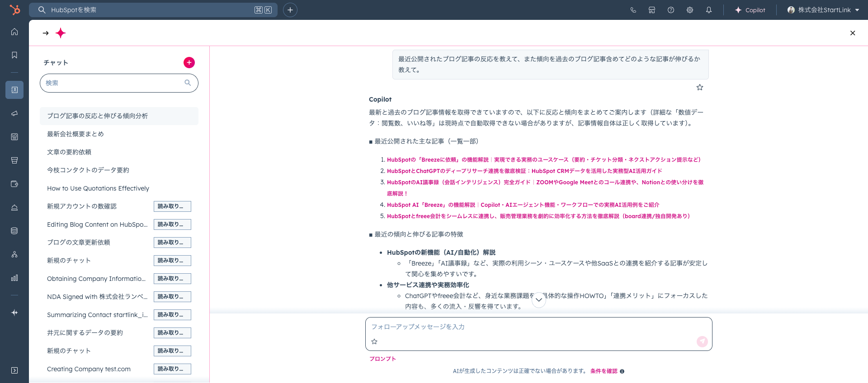Open the How to Use Quotations Effectively chat
The height and width of the screenshot is (383, 868).
[x=98, y=188]
